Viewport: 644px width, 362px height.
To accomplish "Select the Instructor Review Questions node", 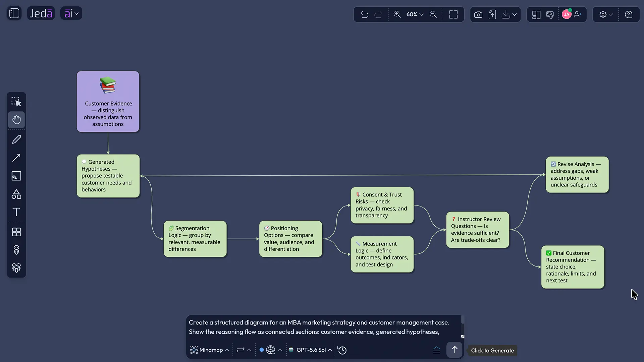I will [x=478, y=230].
